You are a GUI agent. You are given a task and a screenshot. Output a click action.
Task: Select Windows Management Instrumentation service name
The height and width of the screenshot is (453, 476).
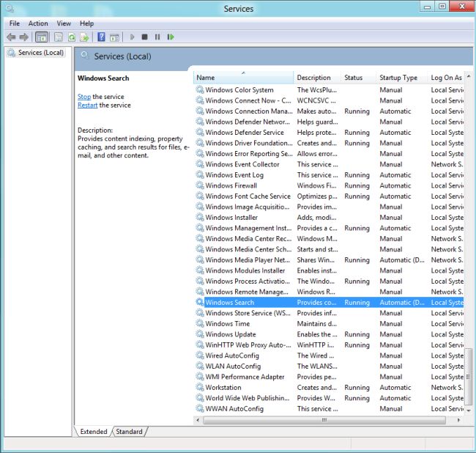pyautogui.click(x=248, y=228)
